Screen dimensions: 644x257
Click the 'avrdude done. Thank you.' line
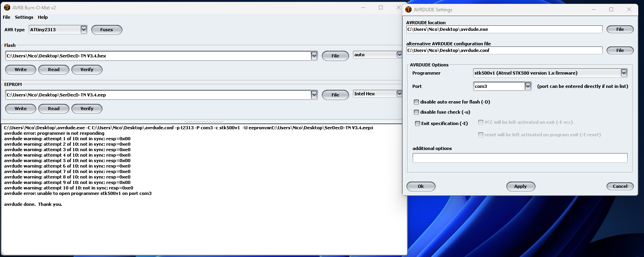tap(33, 204)
